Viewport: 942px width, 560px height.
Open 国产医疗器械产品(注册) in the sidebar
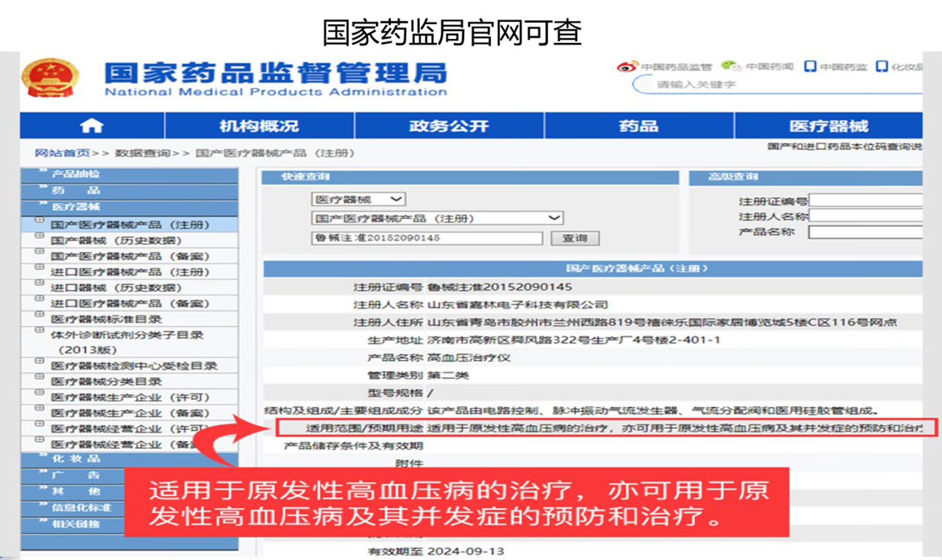(x=130, y=225)
